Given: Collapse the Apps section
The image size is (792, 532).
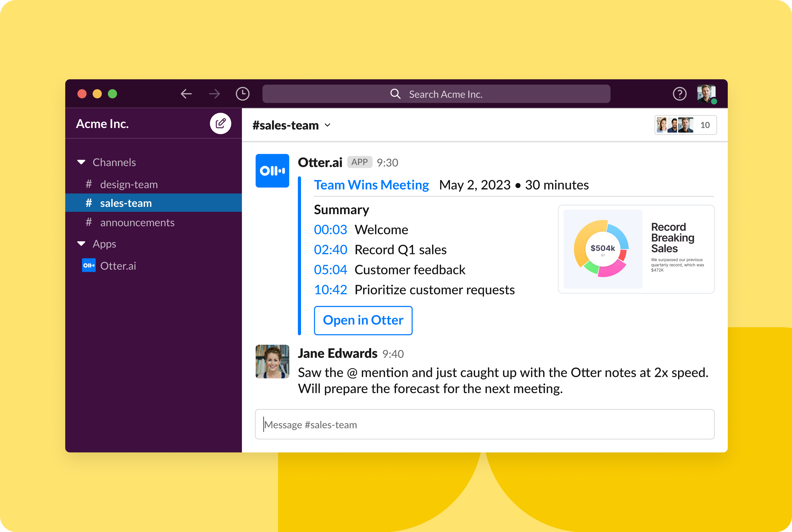Looking at the screenshot, I should pos(82,244).
